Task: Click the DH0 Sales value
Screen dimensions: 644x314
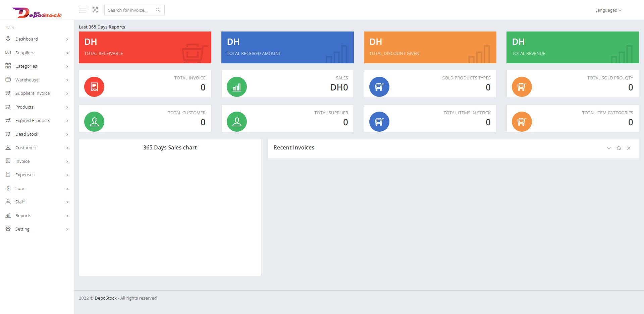Action: 339,87
